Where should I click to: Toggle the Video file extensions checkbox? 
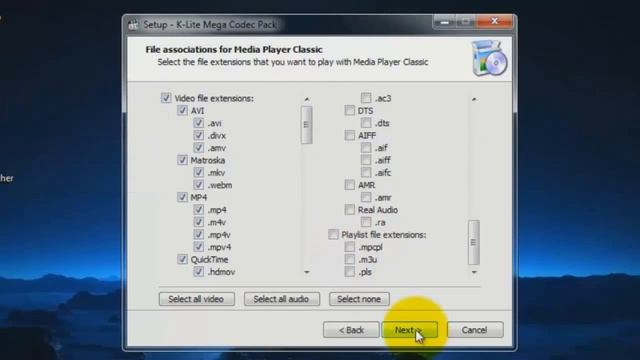pos(166,98)
